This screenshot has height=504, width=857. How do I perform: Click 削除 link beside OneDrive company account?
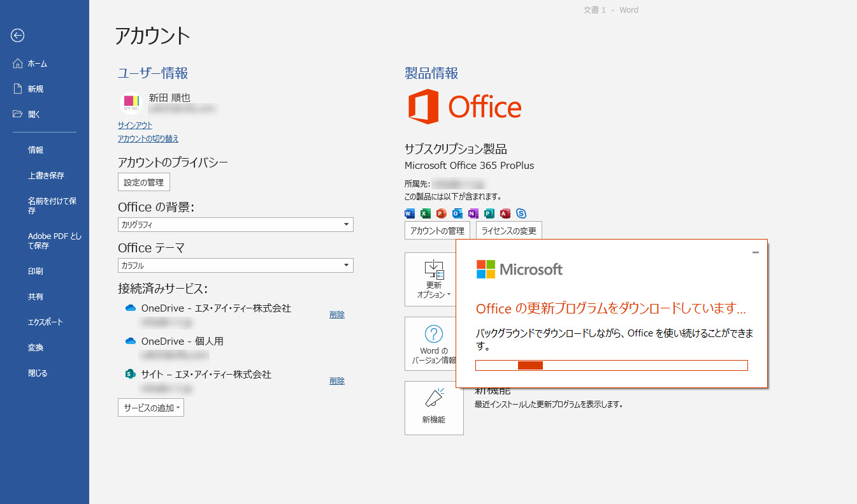(x=337, y=315)
